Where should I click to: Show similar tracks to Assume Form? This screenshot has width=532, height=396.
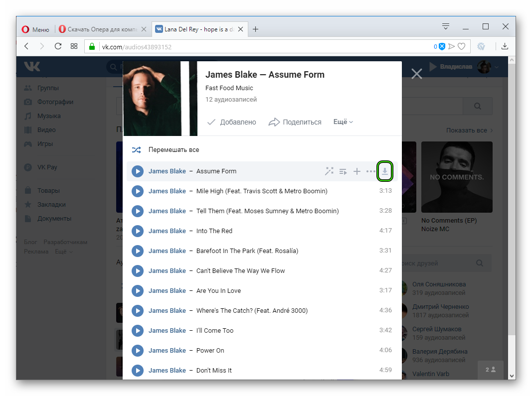tap(329, 171)
